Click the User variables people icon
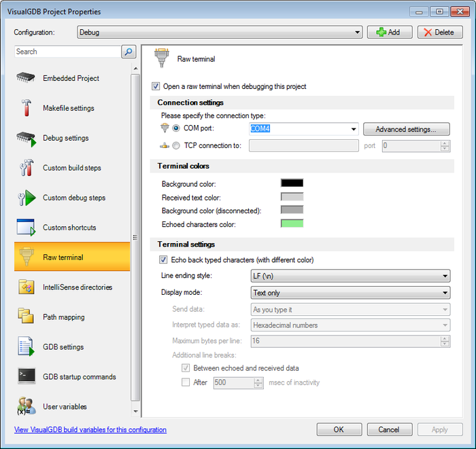 point(26,406)
